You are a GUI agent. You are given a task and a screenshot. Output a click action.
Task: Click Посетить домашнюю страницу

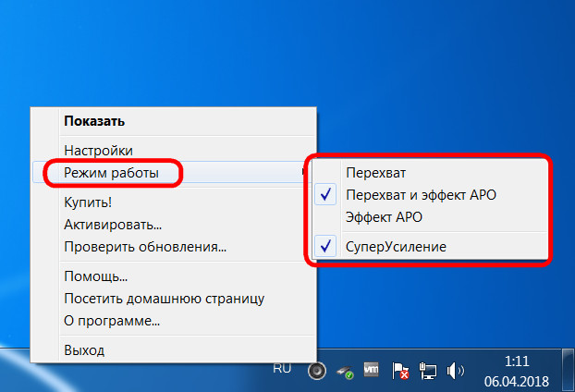(x=164, y=298)
